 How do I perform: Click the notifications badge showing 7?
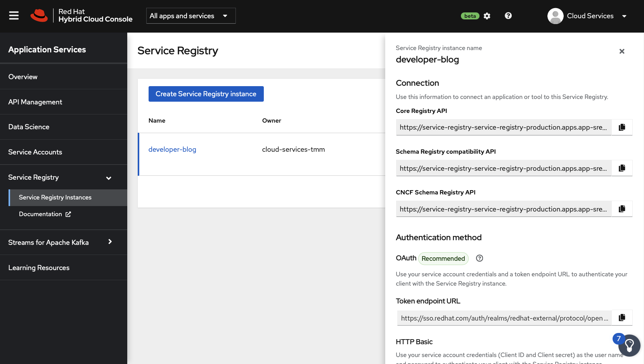click(x=618, y=338)
